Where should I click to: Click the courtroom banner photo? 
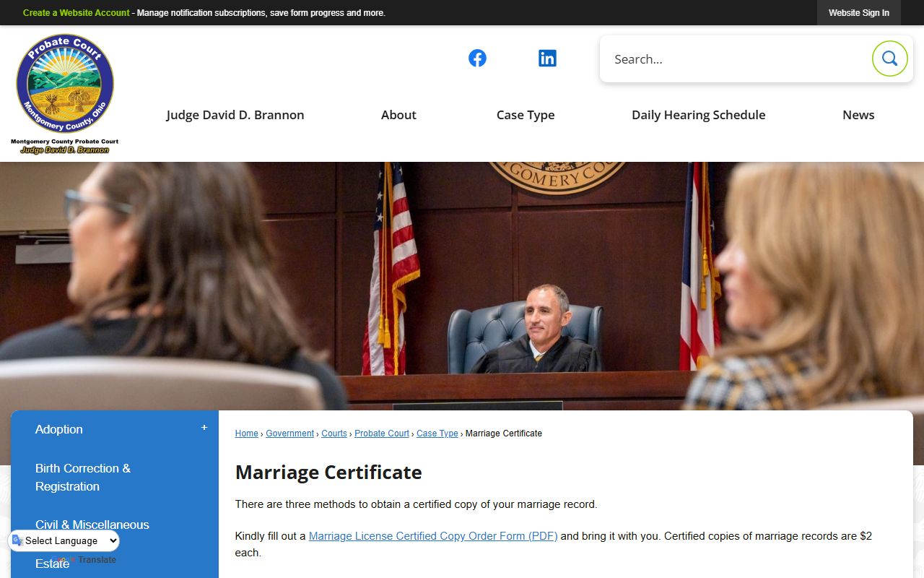[x=462, y=286]
